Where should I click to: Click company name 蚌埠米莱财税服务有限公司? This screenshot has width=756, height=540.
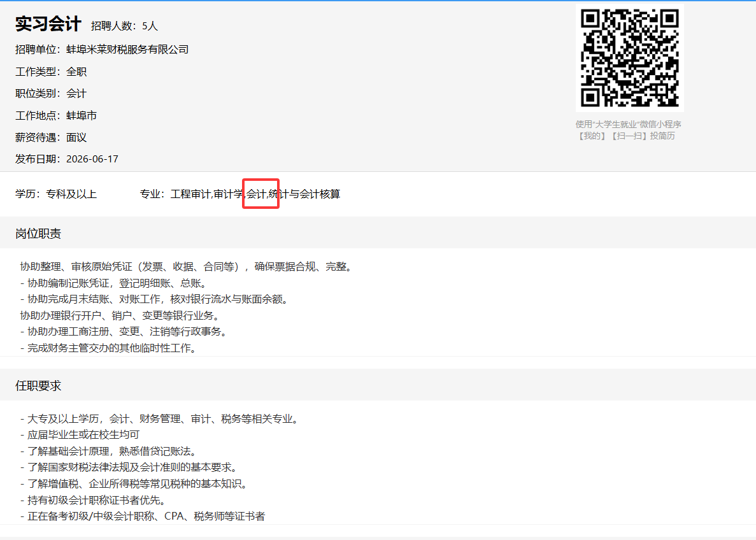[x=127, y=50]
